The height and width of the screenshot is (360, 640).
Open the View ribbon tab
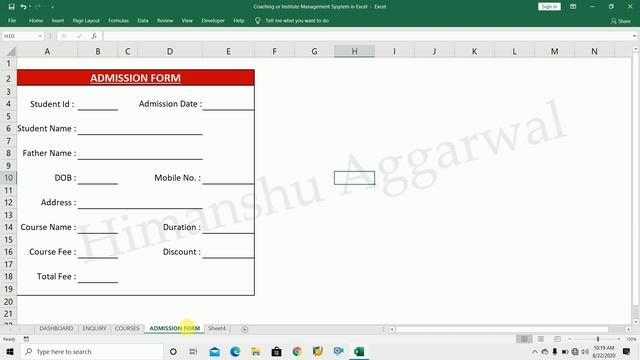[187, 20]
